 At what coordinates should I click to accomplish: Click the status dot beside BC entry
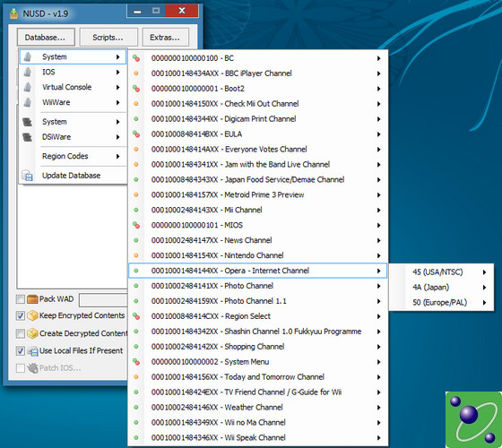(136, 58)
